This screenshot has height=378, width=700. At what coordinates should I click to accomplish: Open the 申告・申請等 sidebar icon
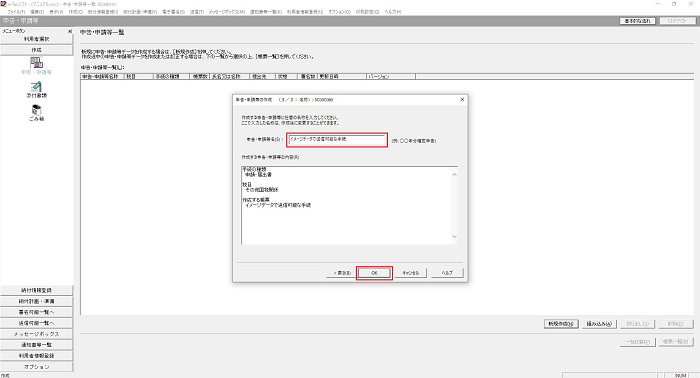point(36,66)
